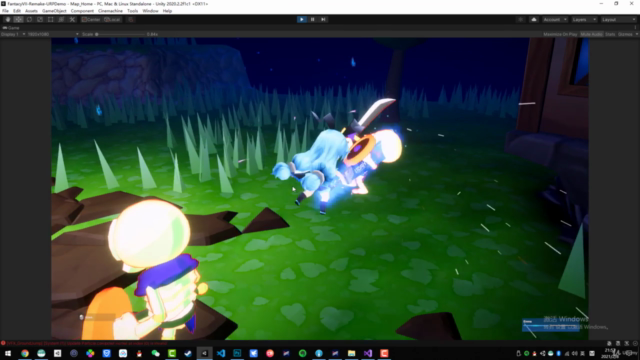Toggle handle rotation Local button
640x360 pixels.
click(112, 20)
